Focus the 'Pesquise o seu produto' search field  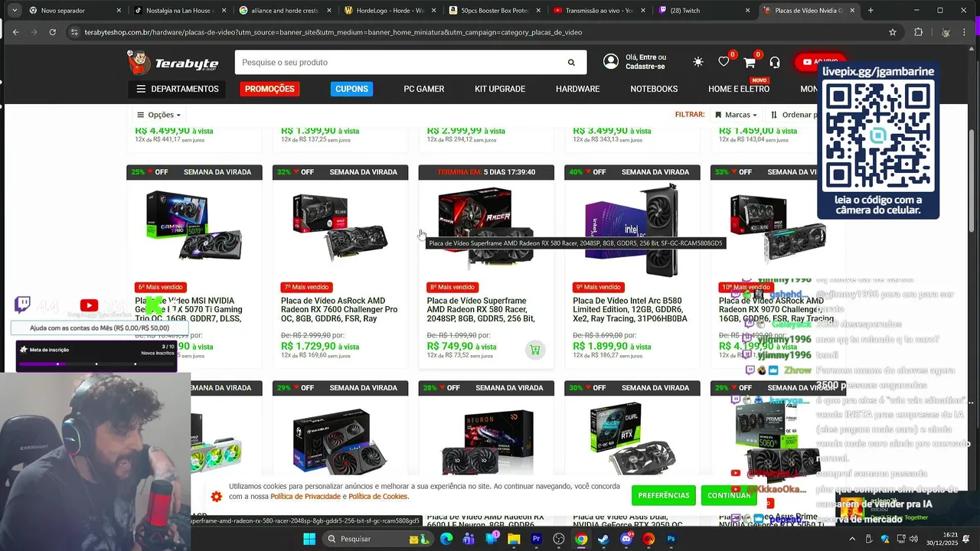pos(402,63)
